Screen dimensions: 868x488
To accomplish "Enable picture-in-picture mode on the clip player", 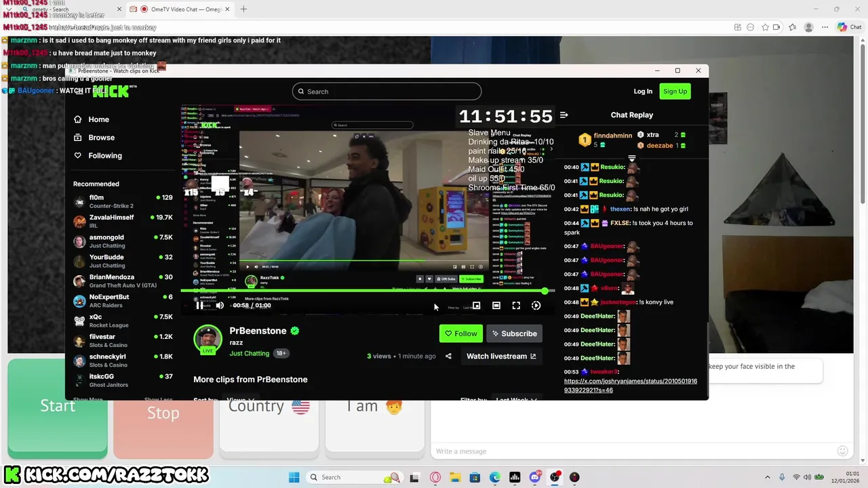I will pyautogui.click(x=477, y=306).
